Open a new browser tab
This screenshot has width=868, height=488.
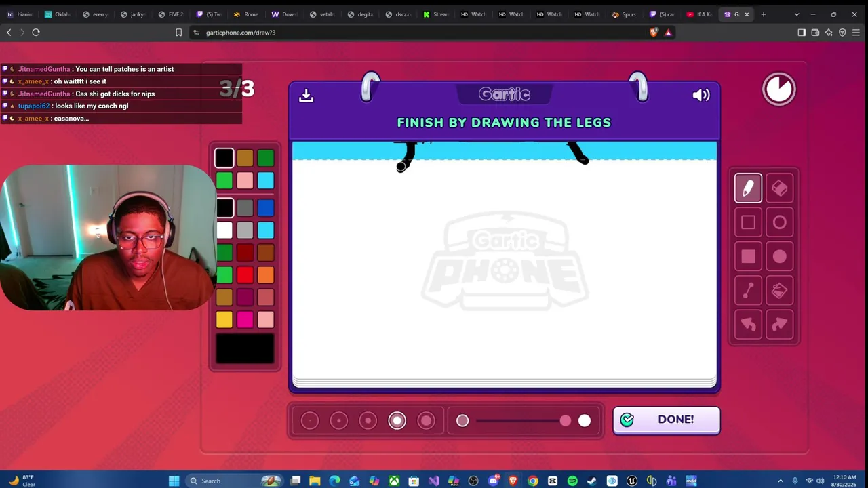pos(764,14)
